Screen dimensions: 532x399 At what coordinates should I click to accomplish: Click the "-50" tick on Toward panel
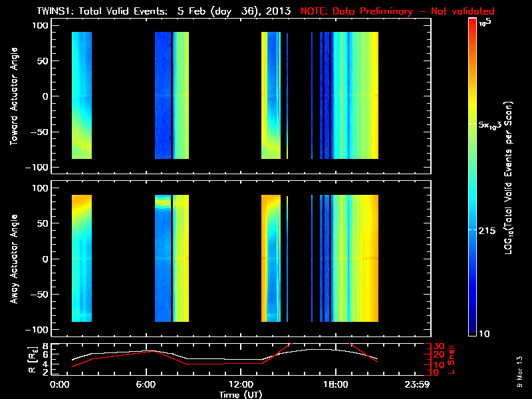(x=39, y=132)
